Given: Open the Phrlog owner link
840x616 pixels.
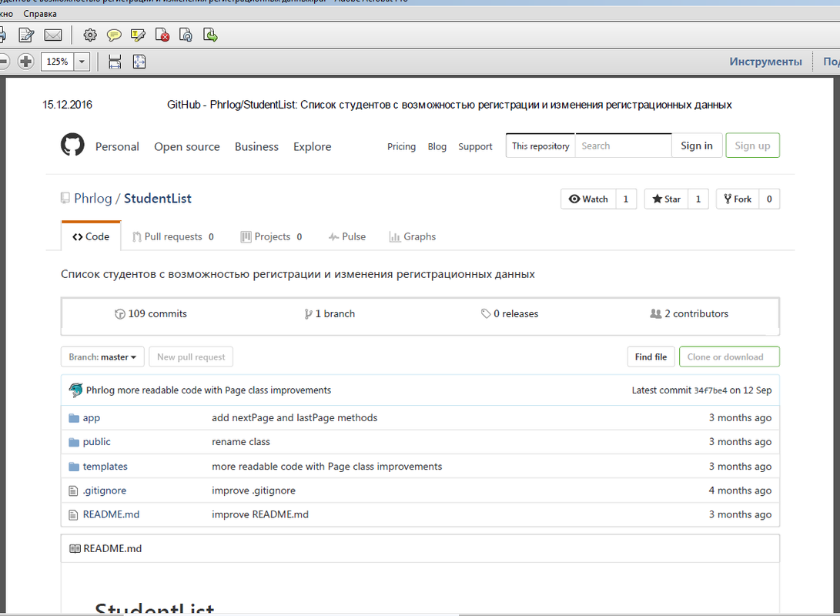Looking at the screenshot, I should coord(92,198).
